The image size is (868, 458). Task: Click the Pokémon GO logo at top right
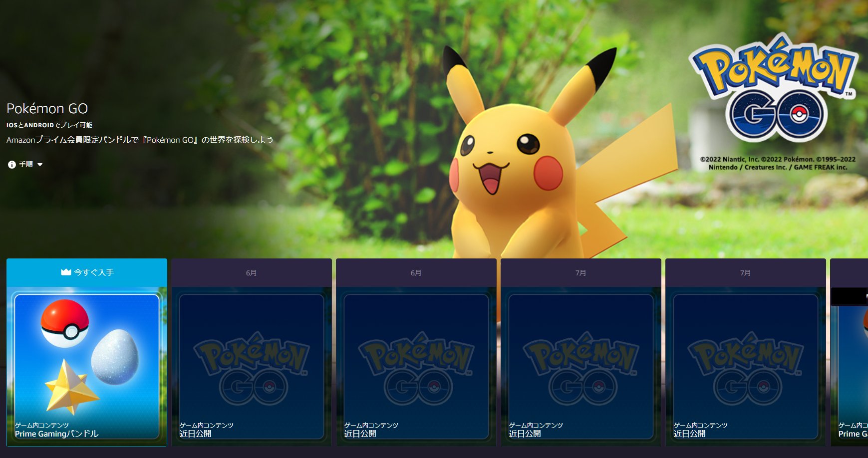[775, 88]
